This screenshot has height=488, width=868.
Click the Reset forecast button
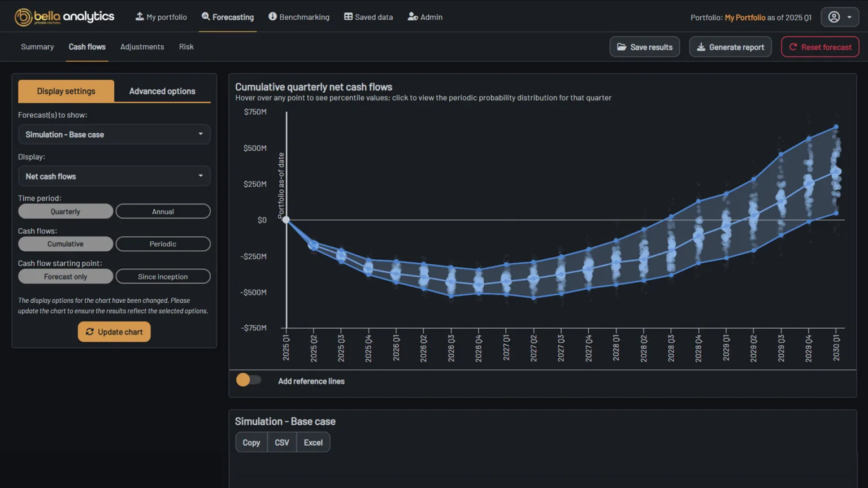820,47
